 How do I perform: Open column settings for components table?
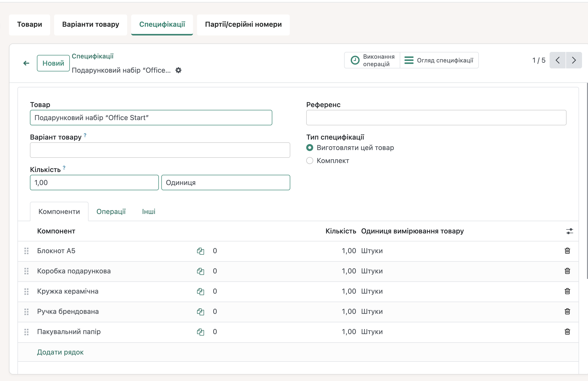tap(570, 231)
